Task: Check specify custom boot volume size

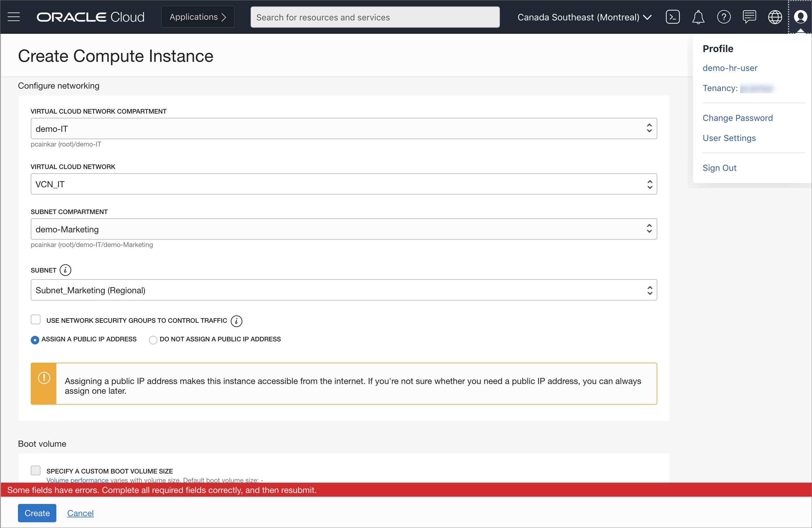Action: coord(36,471)
